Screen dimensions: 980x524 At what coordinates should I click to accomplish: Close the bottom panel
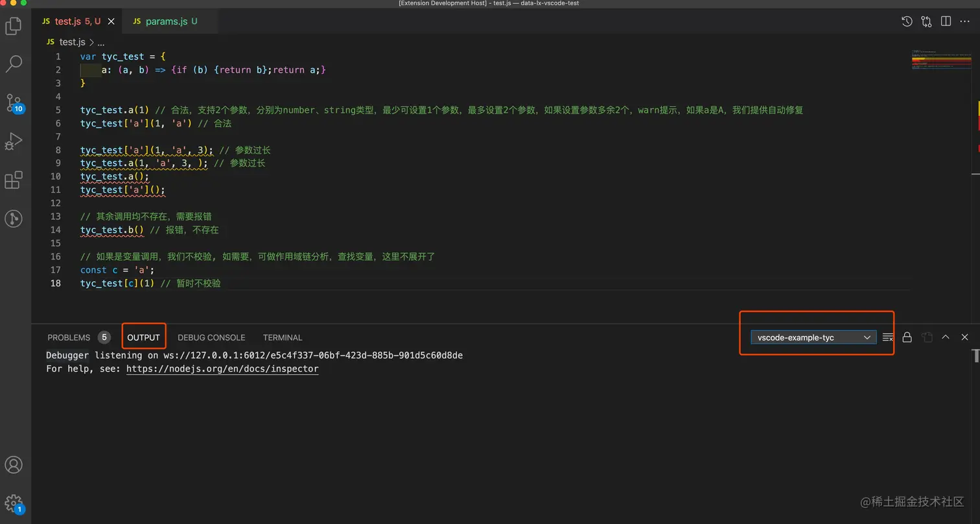coord(965,337)
